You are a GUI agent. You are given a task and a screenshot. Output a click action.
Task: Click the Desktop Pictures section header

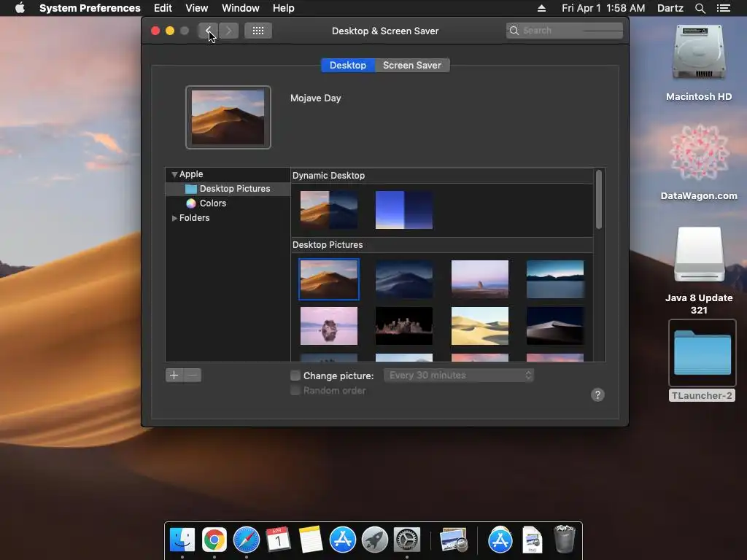coord(328,245)
